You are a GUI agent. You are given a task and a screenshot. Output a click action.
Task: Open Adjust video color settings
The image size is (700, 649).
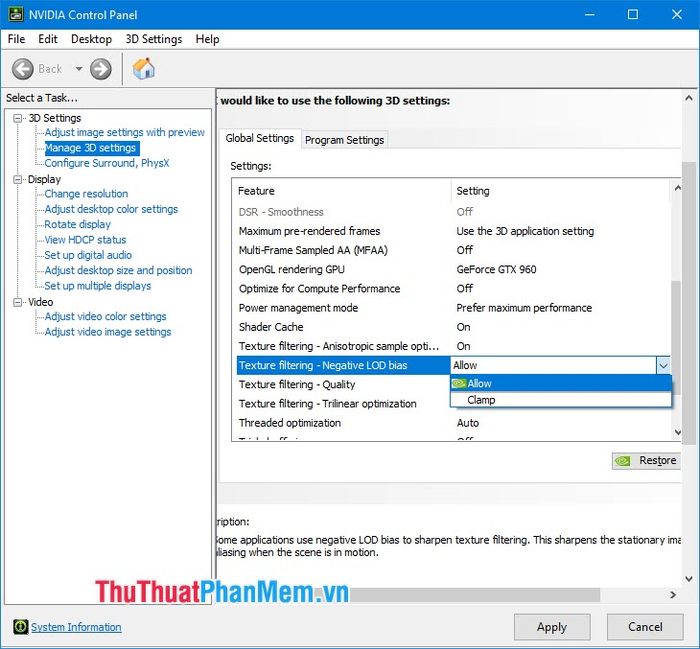105,316
